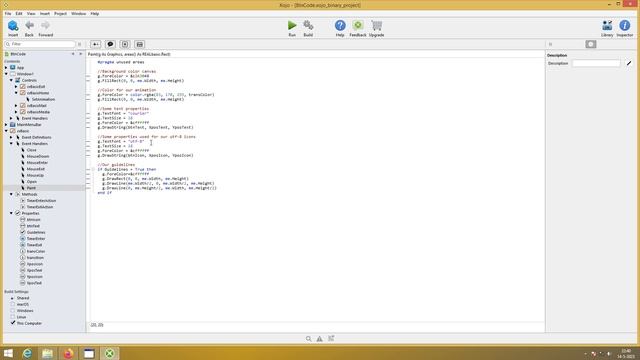640x360 pixels.
Task: Toggle the This Computer build target
Action: 13,323
